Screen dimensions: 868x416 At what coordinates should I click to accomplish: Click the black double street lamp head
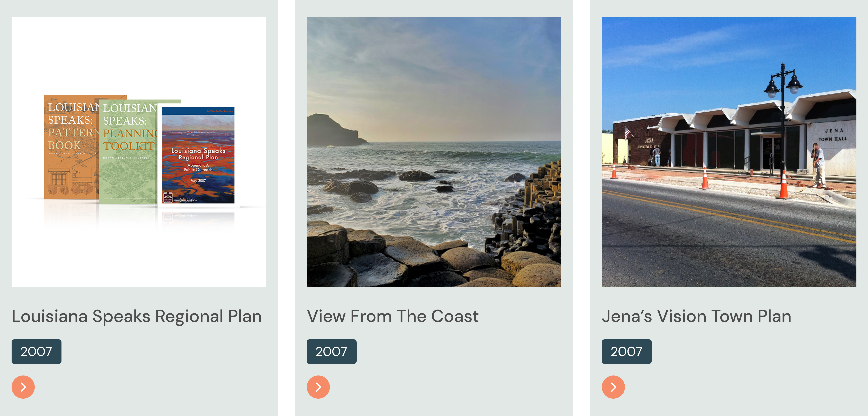pos(782,84)
